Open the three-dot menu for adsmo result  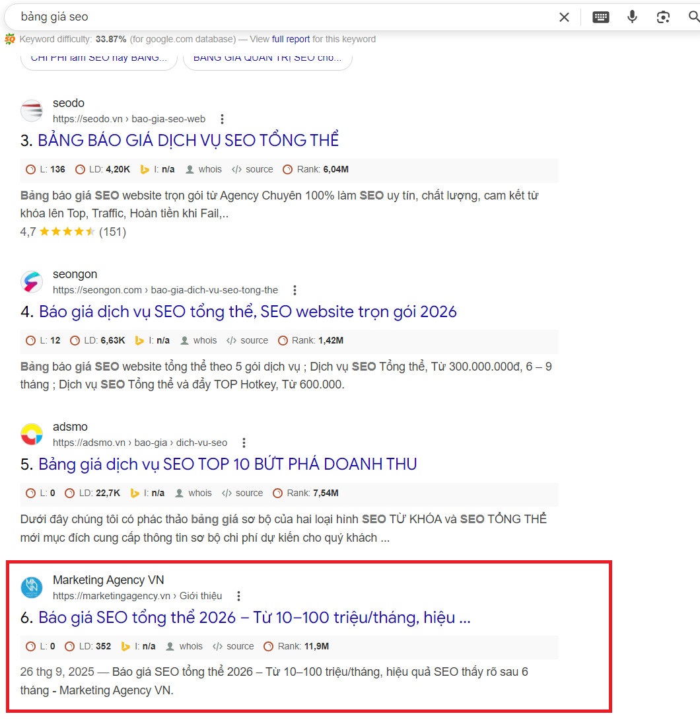[x=244, y=443]
